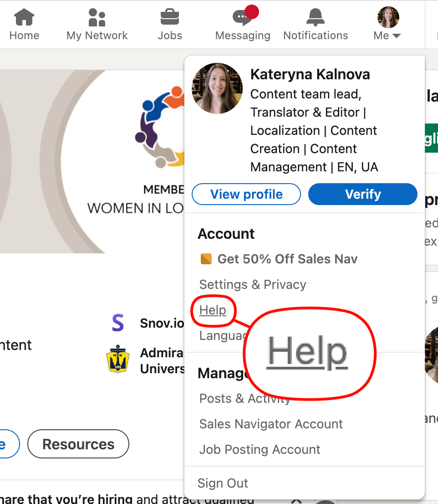Sign Out of the account
The width and height of the screenshot is (438, 504).
pyautogui.click(x=223, y=483)
